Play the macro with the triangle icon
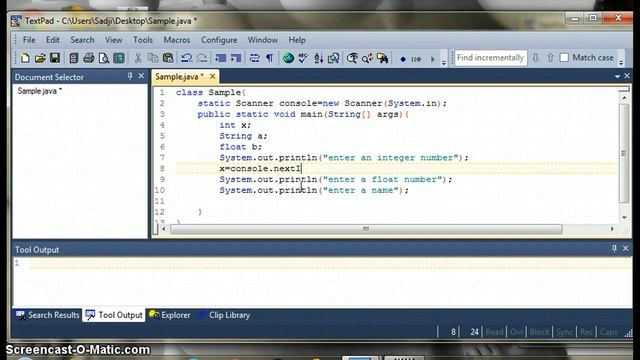The image size is (640, 360). (433, 59)
